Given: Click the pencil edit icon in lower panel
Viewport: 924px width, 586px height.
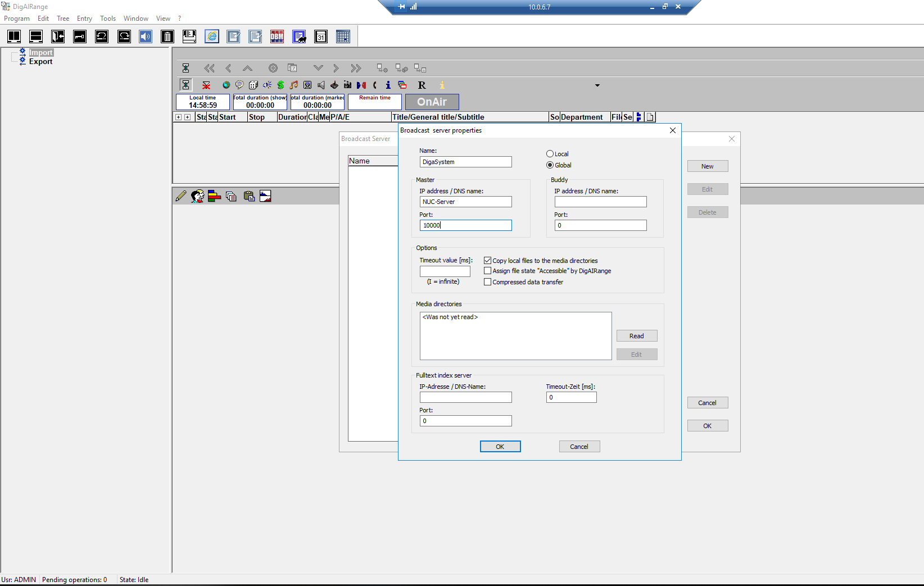Looking at the screenshot, I should (x=180, y=196).
